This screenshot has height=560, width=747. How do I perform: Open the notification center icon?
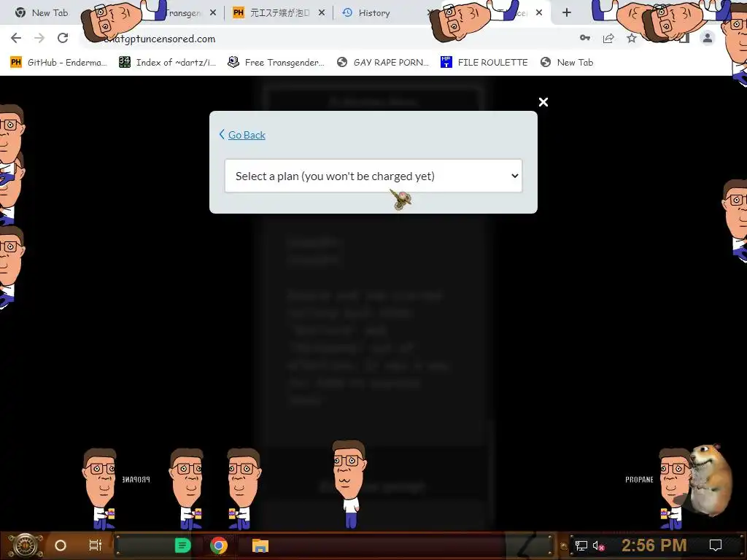[716, 545]
